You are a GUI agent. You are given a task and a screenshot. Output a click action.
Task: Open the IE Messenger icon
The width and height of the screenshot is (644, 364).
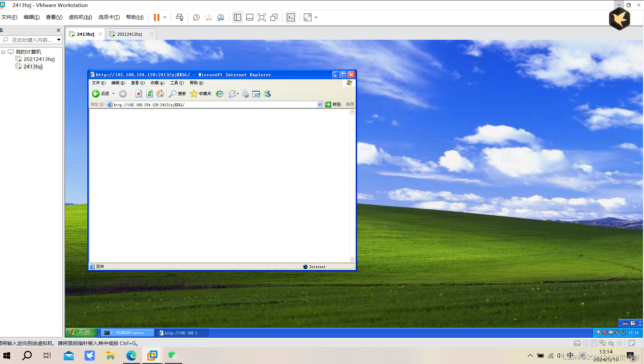[x=267, y=94]
